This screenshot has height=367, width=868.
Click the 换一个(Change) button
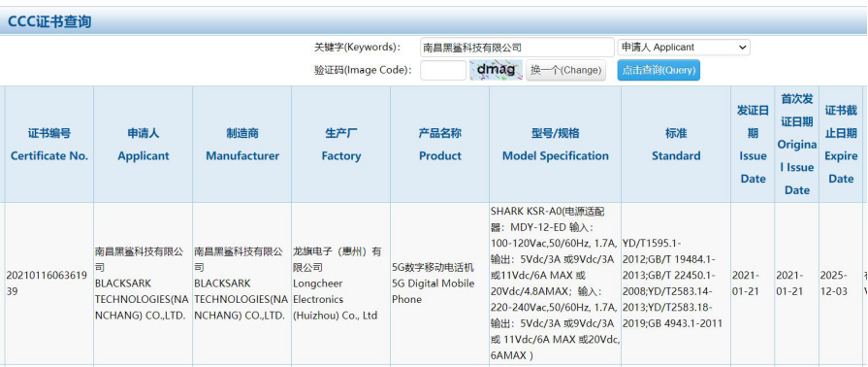pyautogui.click(x=565, y=71)
